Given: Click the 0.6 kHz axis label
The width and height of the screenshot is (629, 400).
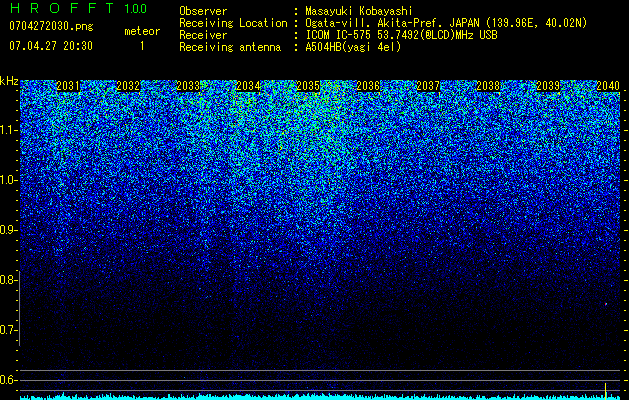Looking at the screenshot, I should [x=8, y=380].
